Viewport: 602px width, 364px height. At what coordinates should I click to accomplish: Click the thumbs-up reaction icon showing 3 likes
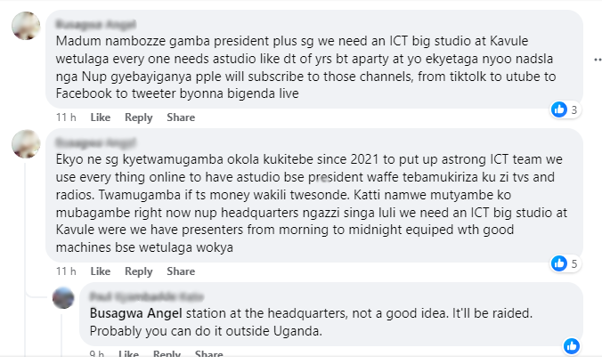click(x=559, y=109)
